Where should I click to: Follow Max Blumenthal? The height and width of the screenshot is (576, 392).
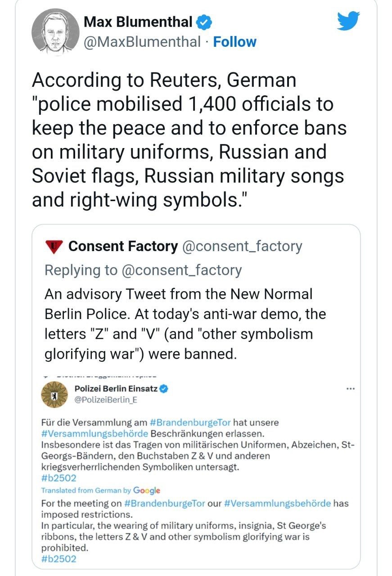(x=234, y=42)
